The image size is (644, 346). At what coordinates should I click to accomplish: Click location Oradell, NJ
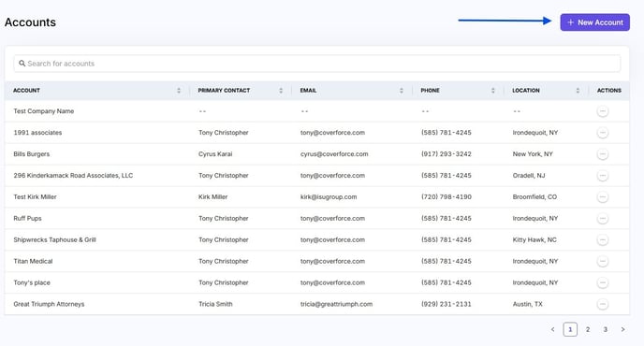[529, 175]
